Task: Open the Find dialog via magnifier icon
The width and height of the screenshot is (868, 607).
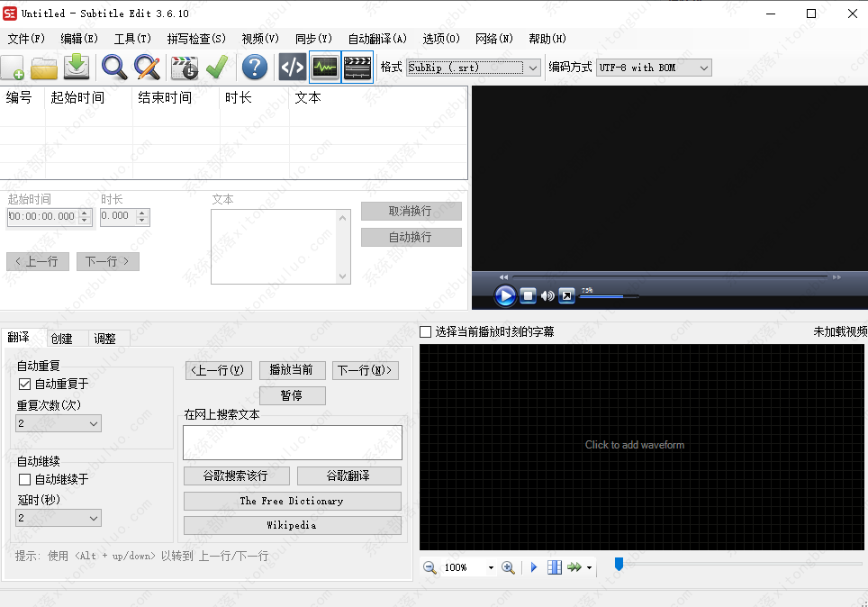Action: coord(114,67)
